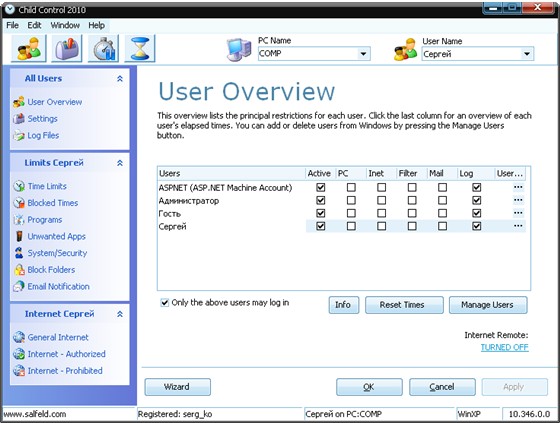Click the Manage Users button

click(x=488, y=305)
